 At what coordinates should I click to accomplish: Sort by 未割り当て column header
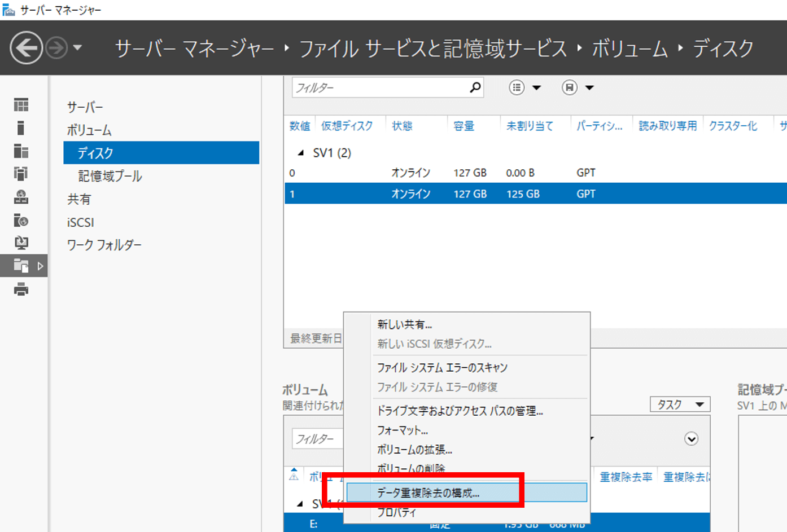point(530,126)
